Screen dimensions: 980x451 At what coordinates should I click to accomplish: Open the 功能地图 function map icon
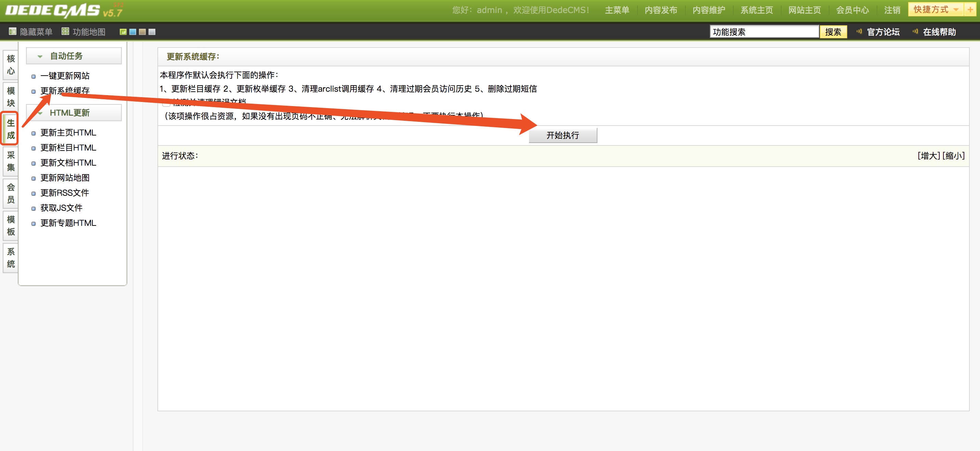click(x=65, y=31)
